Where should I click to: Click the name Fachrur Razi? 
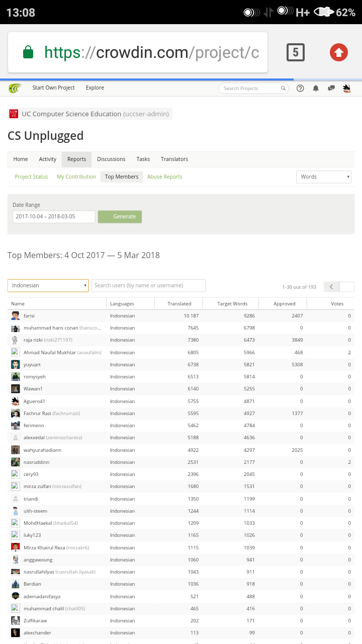click(37, 413)
